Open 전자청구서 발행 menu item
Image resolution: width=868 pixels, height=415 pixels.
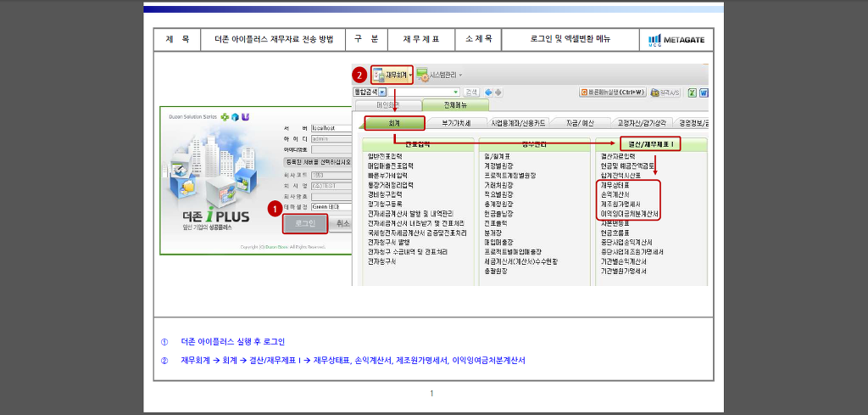(388, 242)
